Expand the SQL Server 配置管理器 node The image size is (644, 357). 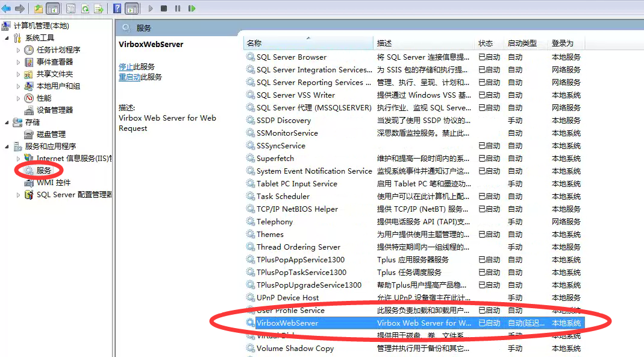pos(18,195)
